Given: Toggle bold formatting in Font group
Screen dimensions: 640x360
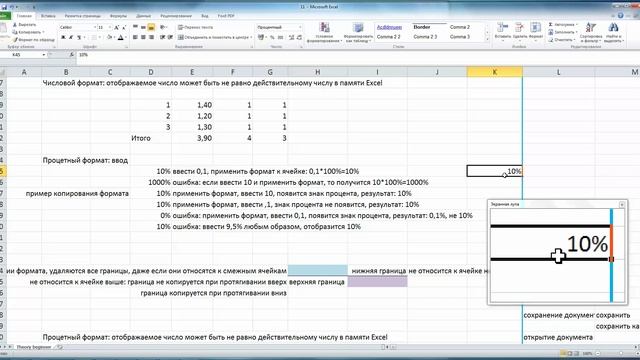Looking at the screenshot, I should click(x=63, y=38).
